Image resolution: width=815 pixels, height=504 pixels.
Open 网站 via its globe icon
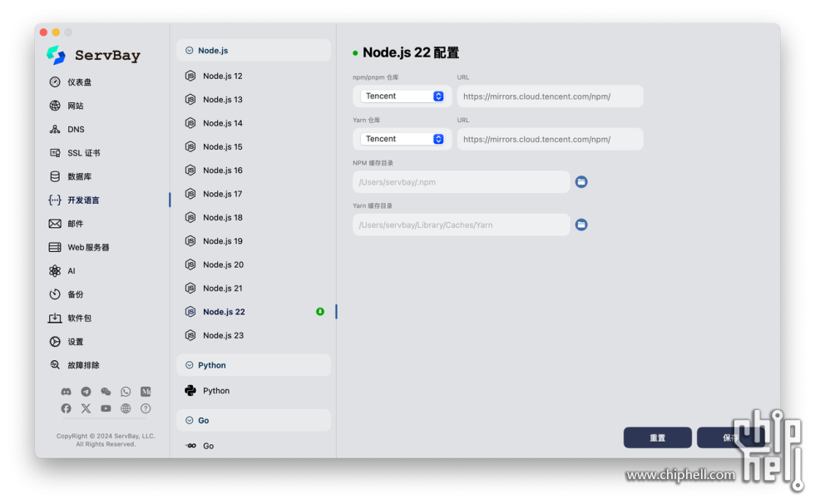pyautogui.click(x=55, y=106)
